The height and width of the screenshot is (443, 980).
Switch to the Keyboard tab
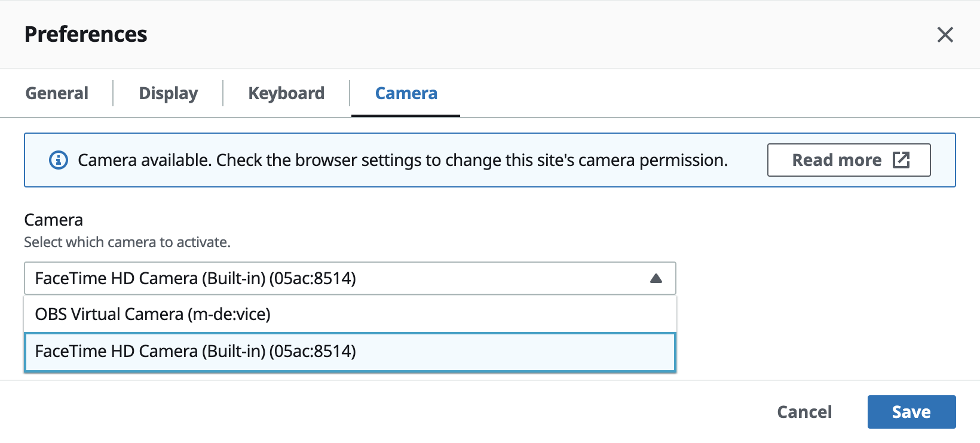pyautogui.click(x=286, y=93)
